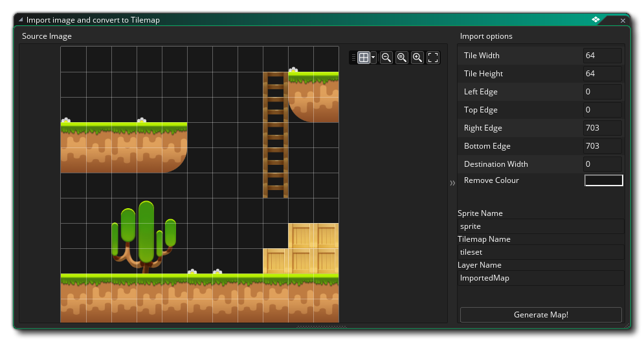Image resolution: width=644 pixels, height=342 pixels.
Task: Click the Tile Width value field
Action: click(x=602, y=56)
